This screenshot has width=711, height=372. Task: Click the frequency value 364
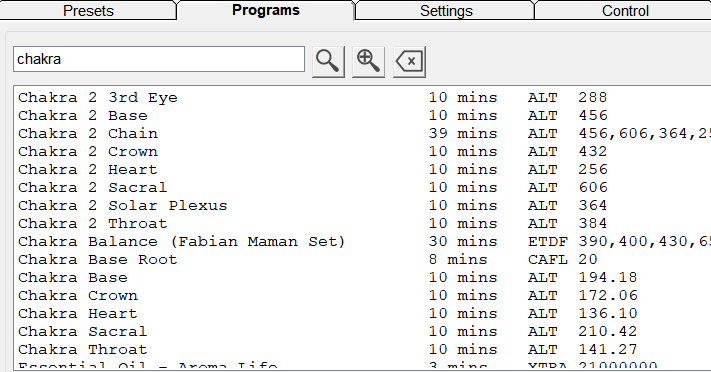tap(593, 206)
